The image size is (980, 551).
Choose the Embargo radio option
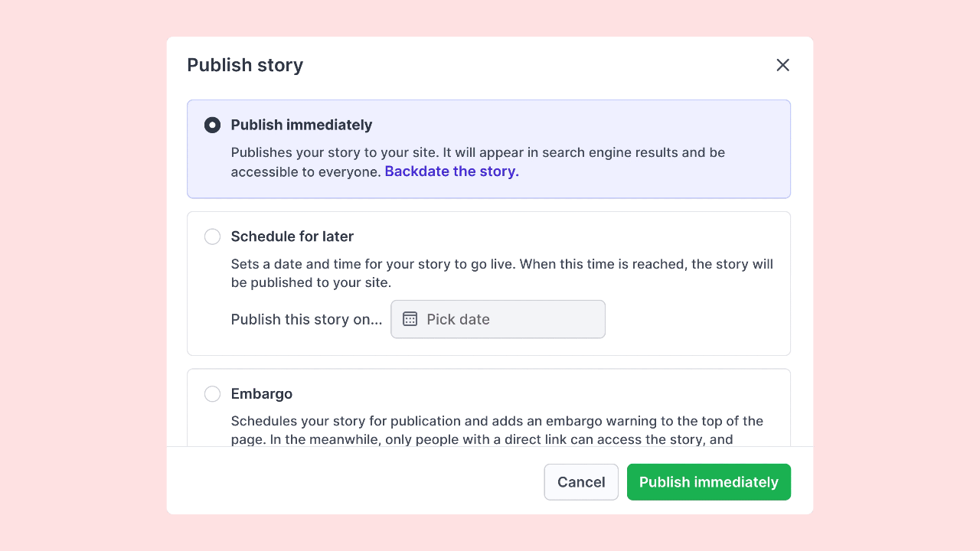(212, 394)
